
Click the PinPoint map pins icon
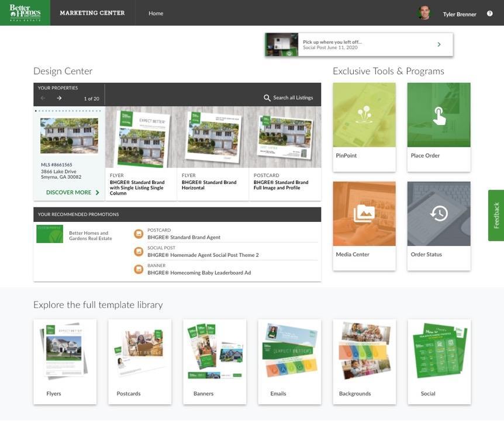(364, 114)
